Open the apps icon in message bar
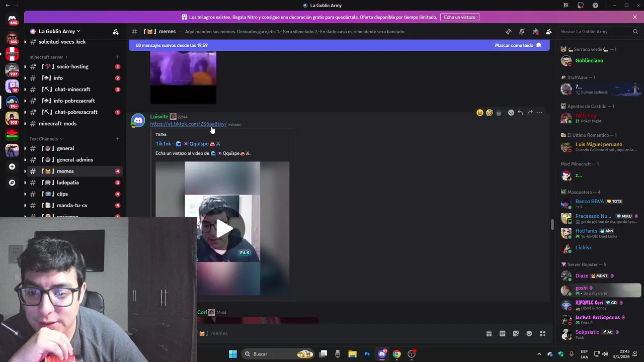 [x=542, y=333]
